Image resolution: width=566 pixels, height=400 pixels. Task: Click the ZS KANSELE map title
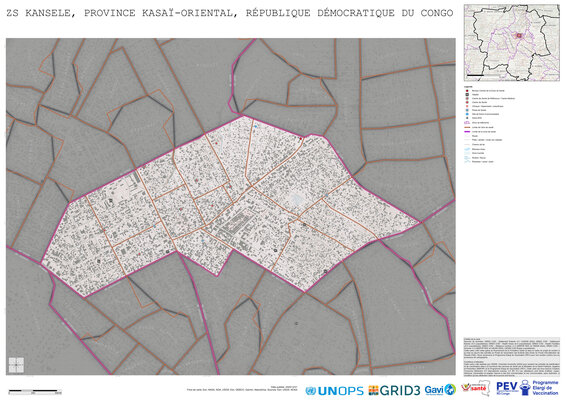point(230,13)
